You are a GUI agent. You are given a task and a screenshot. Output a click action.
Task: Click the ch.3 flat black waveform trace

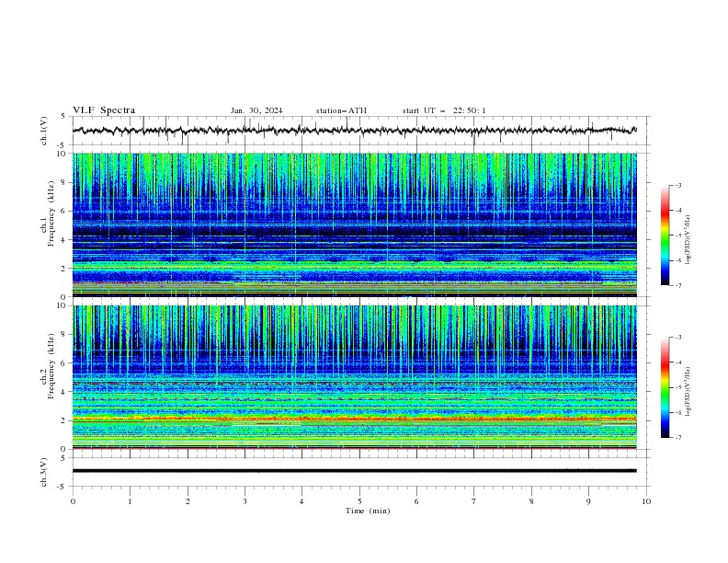[355, 471]
